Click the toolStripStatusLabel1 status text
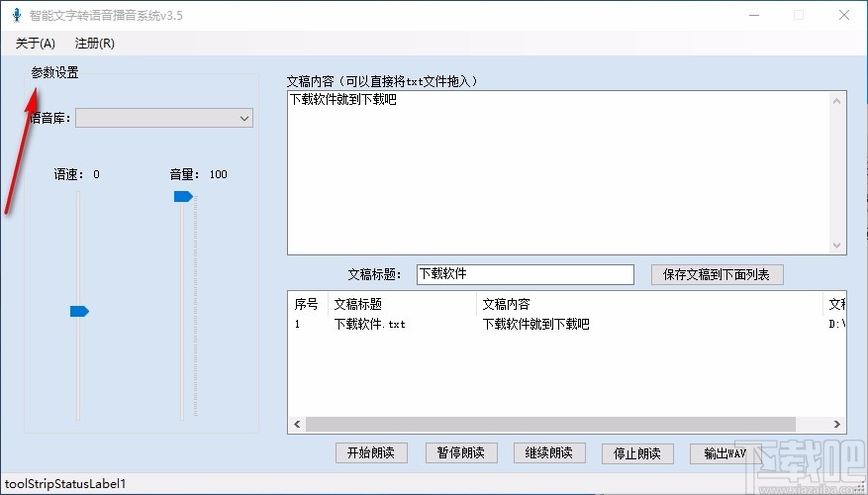Image resolution: width=868 pixels, height=495 pixels. point(65,484)
